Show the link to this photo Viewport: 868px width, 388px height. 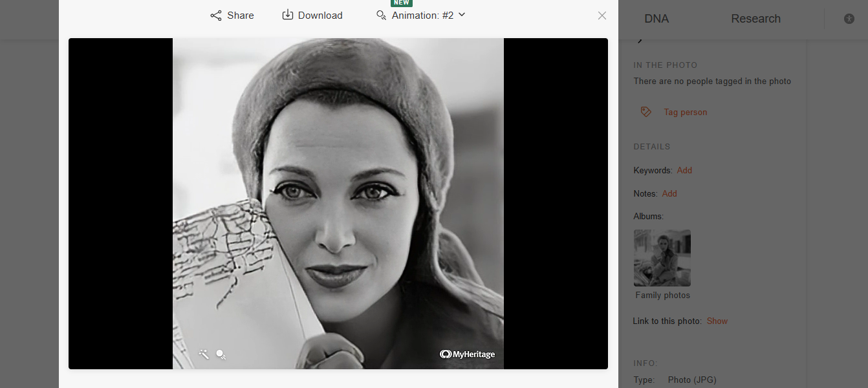click(x=717, y=321)
